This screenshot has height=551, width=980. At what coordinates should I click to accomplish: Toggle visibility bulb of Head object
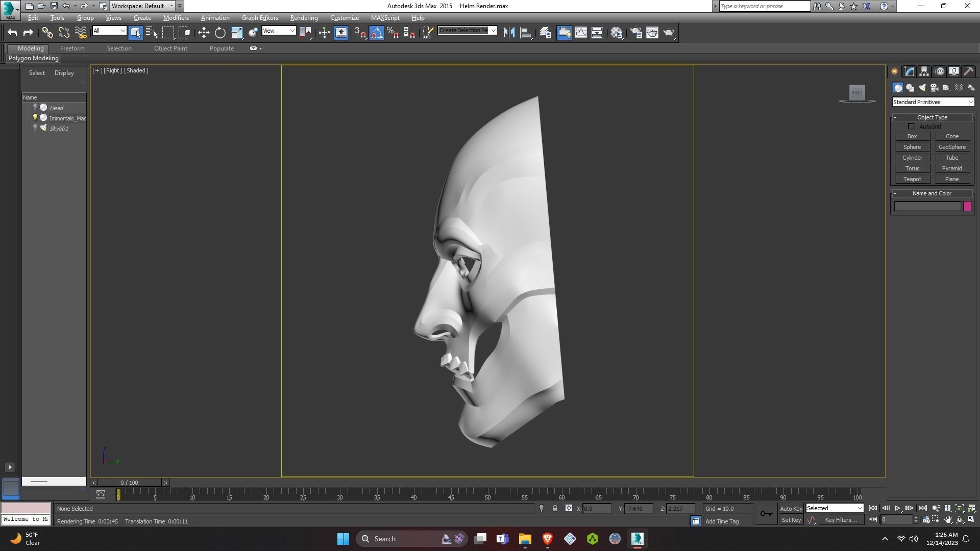pos(35,108)
